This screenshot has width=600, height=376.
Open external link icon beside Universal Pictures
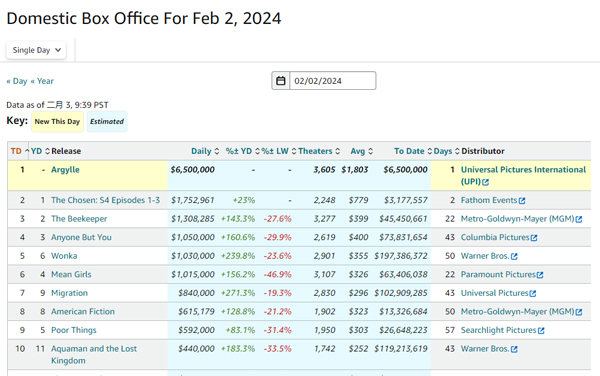(x=533, y=293)
